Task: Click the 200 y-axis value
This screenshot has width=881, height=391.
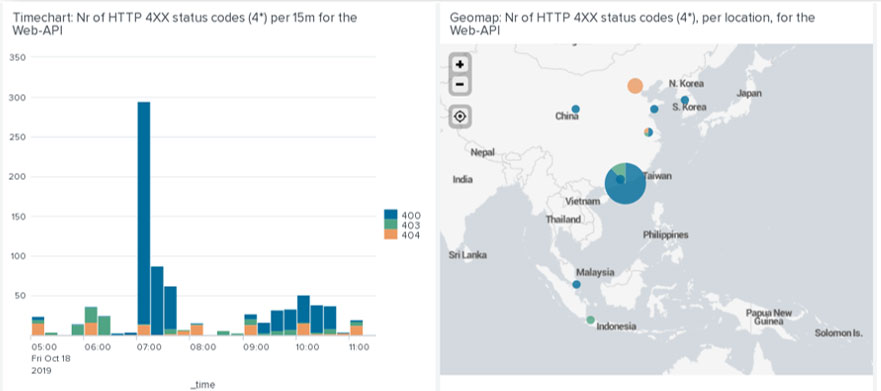Action: tap(18, 177)
